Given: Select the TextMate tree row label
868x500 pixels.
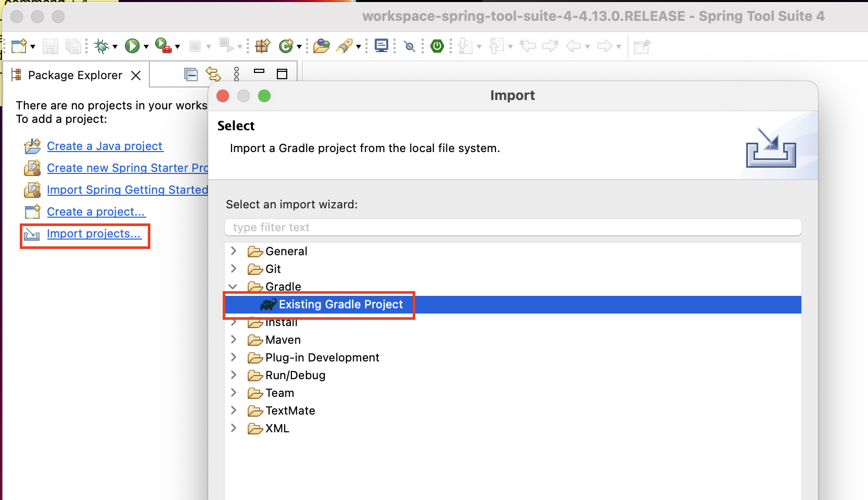Looking at the screenshot, I should 290,411.
